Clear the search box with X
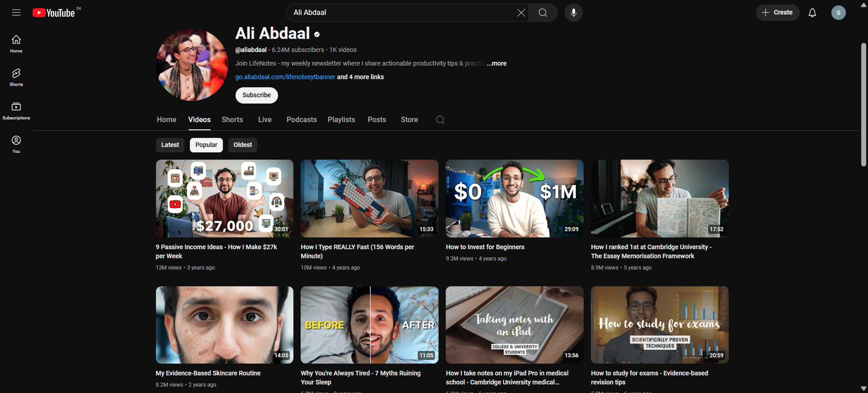868x393 pixels. (x=521, y=13)
